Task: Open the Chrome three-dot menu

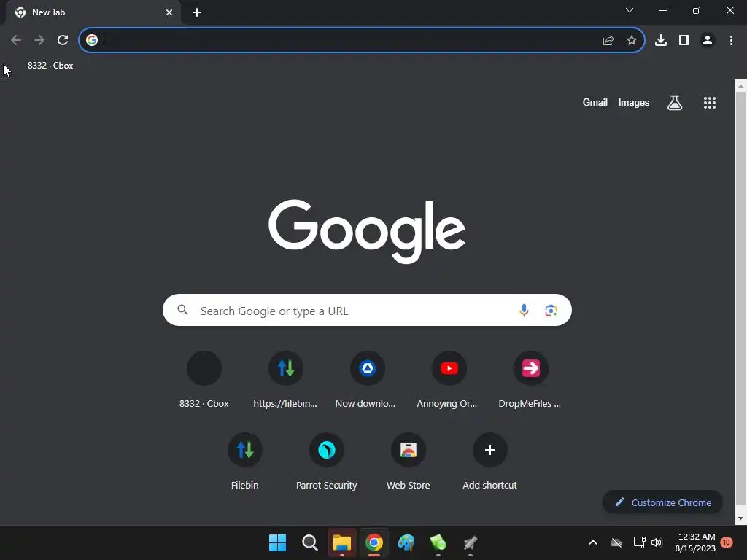Action: [731, 41]
